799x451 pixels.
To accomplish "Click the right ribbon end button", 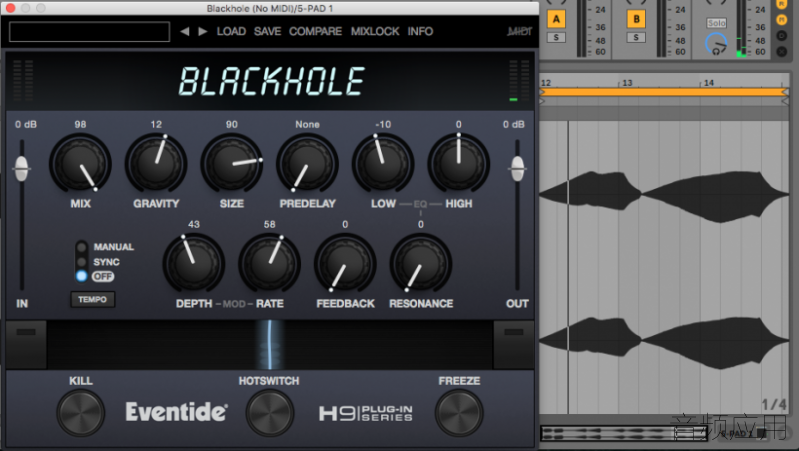I will click(x=514, y=344).
